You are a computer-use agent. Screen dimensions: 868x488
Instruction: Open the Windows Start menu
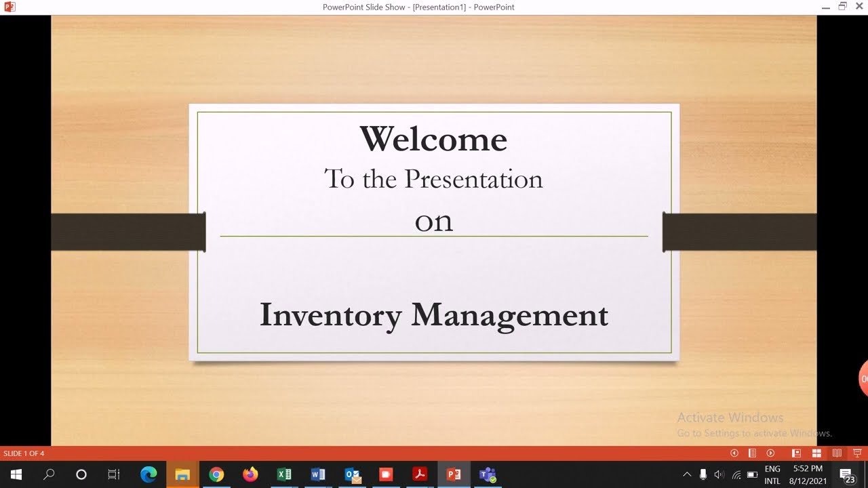tap(16, 474)
